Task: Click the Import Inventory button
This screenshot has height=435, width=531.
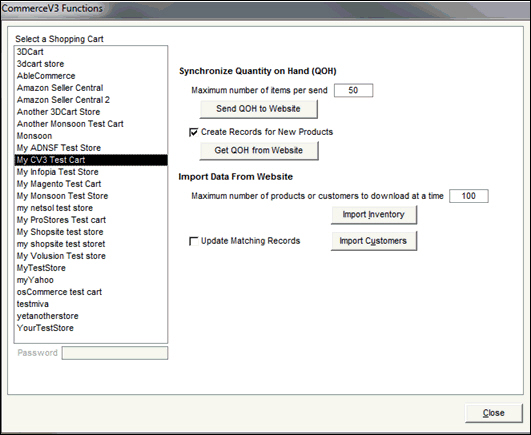Action: 374,215
